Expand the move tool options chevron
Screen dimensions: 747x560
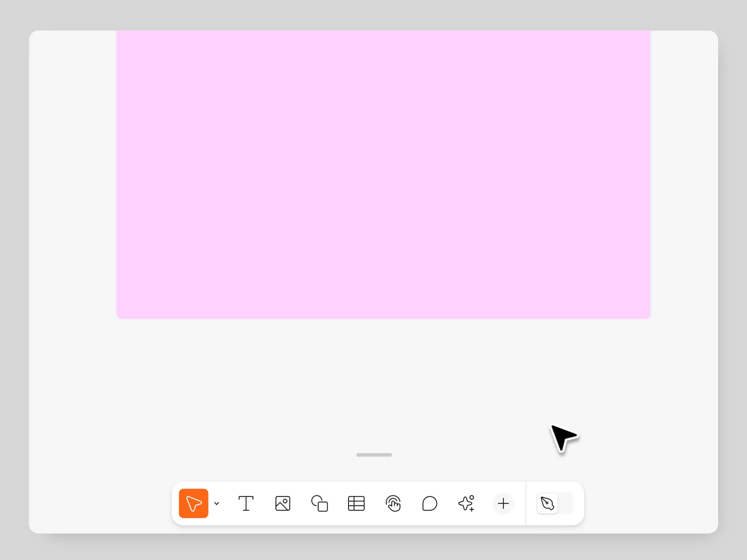[x=217, y=504]
